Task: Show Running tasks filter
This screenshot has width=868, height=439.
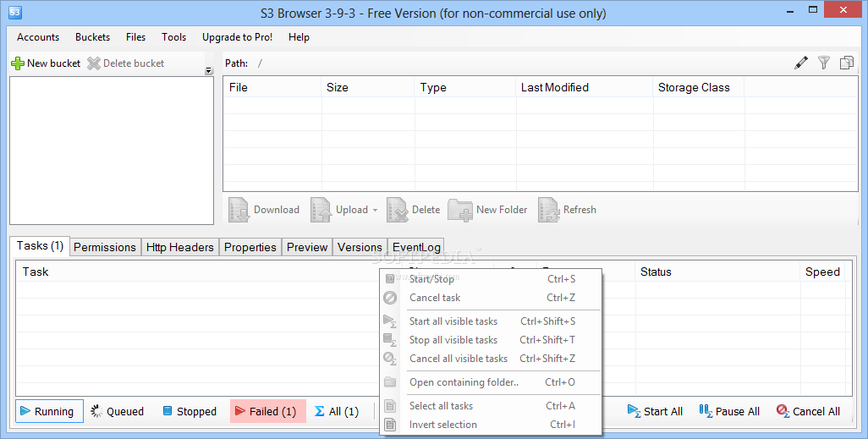Action: coord(49,411)
